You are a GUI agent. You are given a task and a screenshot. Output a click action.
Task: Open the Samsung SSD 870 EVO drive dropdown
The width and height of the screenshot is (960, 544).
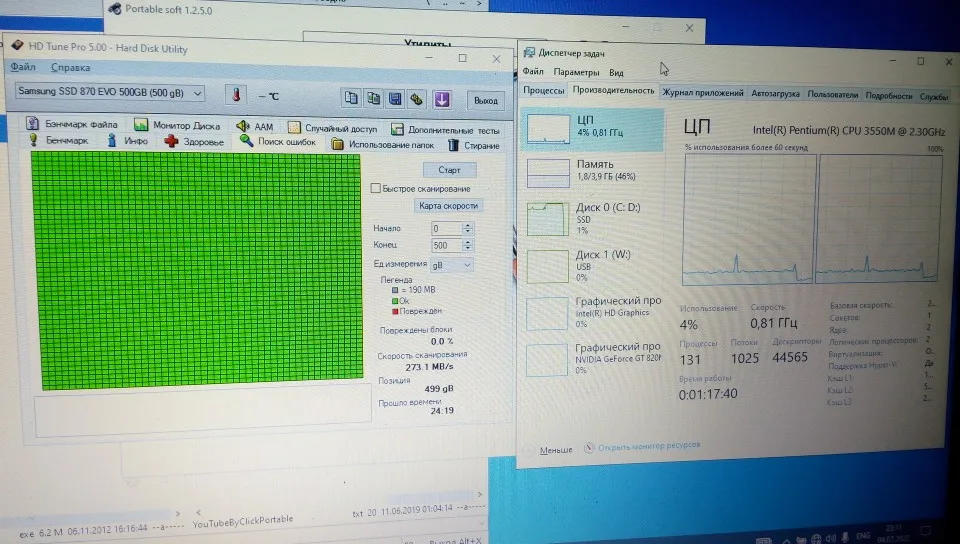(110, 92)
